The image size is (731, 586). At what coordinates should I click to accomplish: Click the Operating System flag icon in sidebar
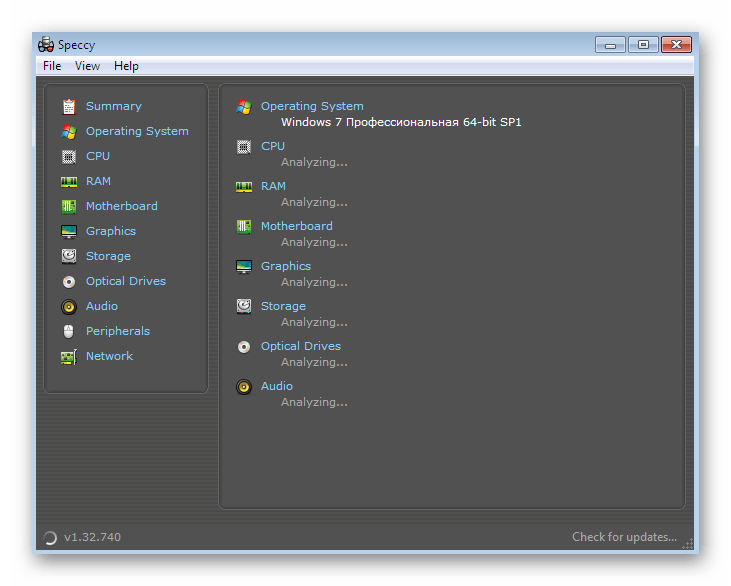pos(69,132)
